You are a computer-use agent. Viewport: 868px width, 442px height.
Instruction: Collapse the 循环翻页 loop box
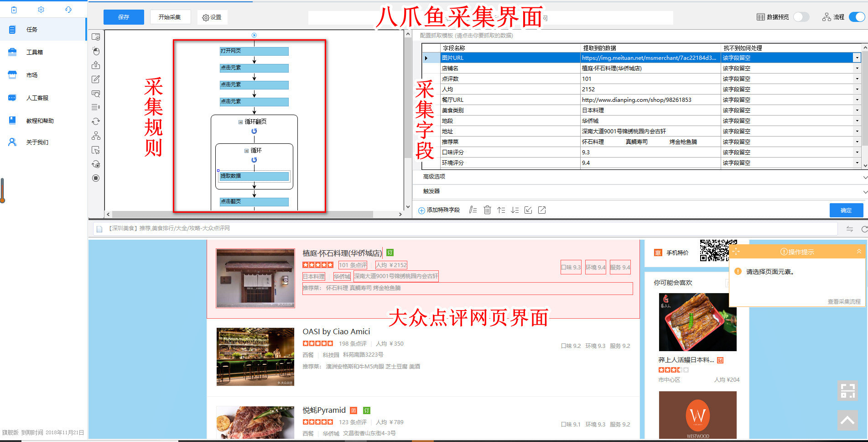click(x=240, y=122)
